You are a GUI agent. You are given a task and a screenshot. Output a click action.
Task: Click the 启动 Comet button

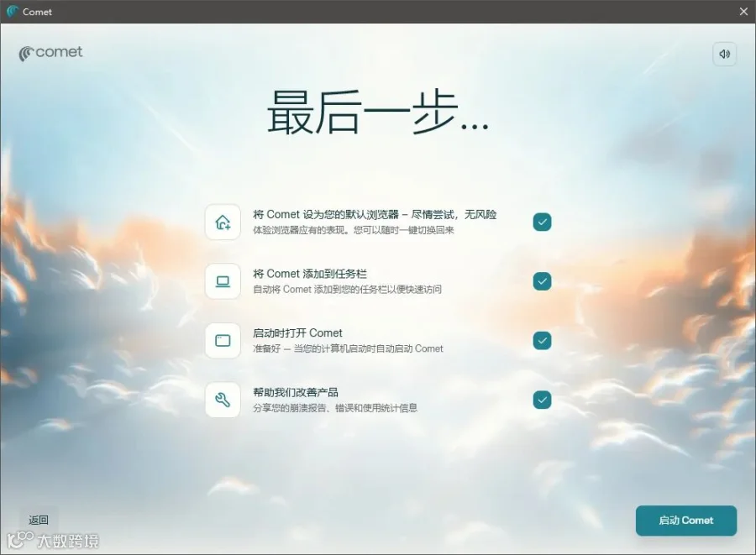click(686, 521)
